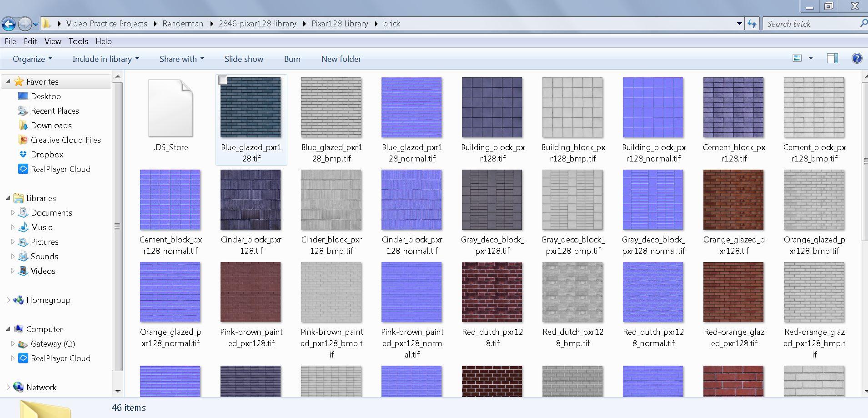Select the .DS_Store file

coord(171,116)
